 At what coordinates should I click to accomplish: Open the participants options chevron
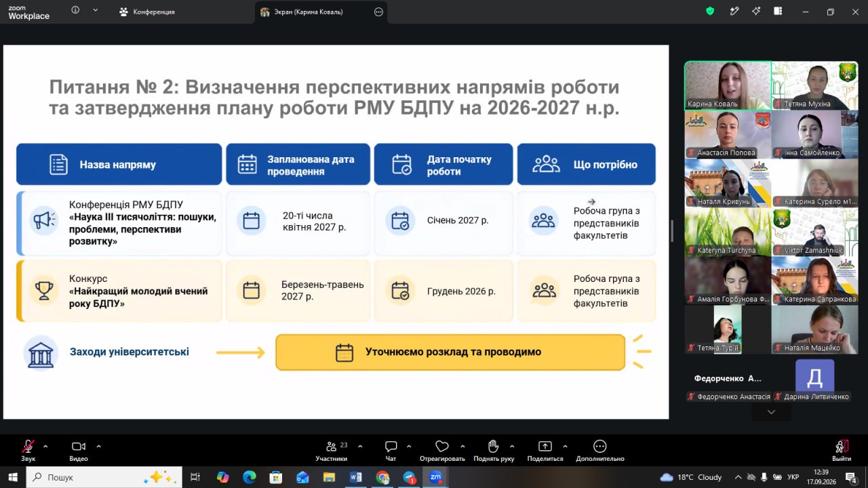tap(360, 446)
